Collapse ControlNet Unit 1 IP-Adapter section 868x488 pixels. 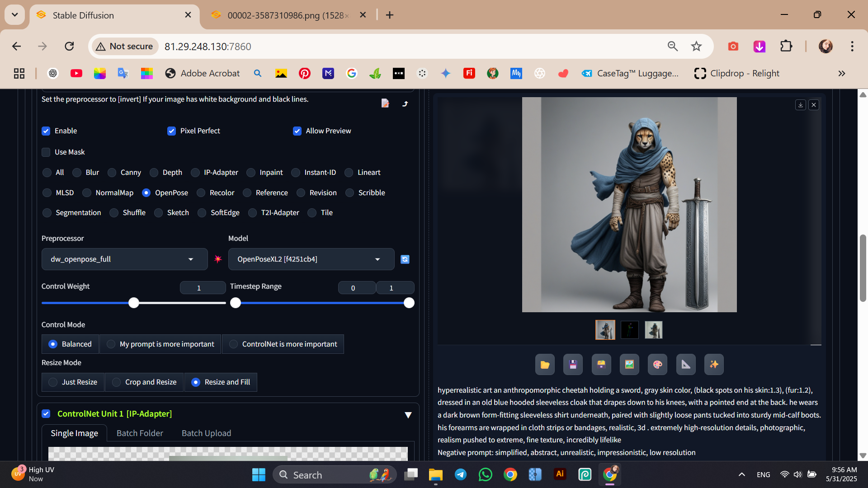click(x=408, y=415)
